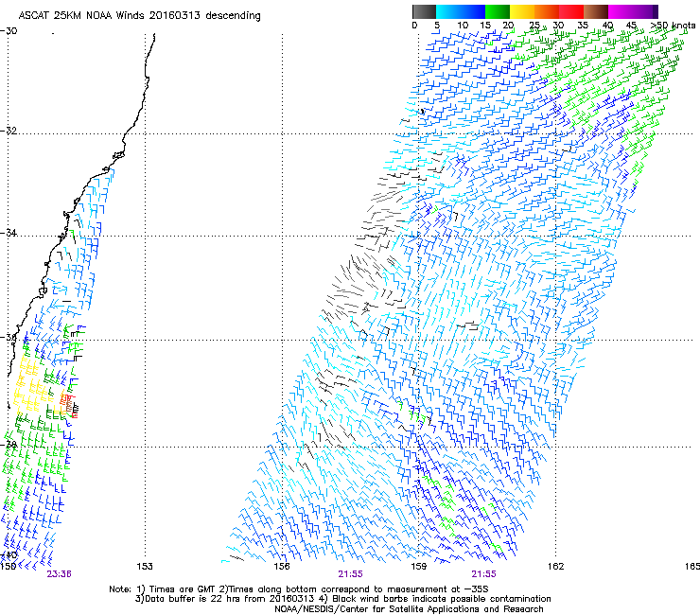700x615 pixels.
Task: Click latitude label '-34' on left axis
Action: click(x=9, y=233)
